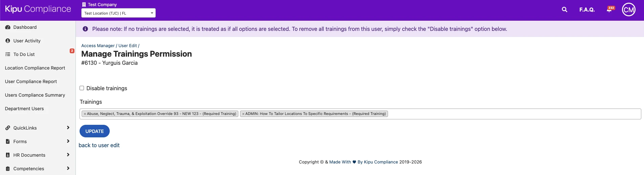
Task: Click the QuickLinks chain icon
Action: [8, 128]
